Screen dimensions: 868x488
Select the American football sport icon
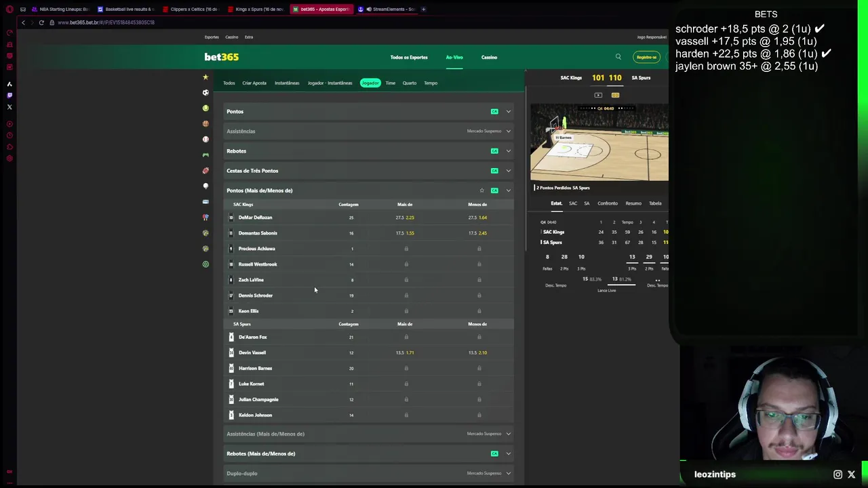point(205,170)
